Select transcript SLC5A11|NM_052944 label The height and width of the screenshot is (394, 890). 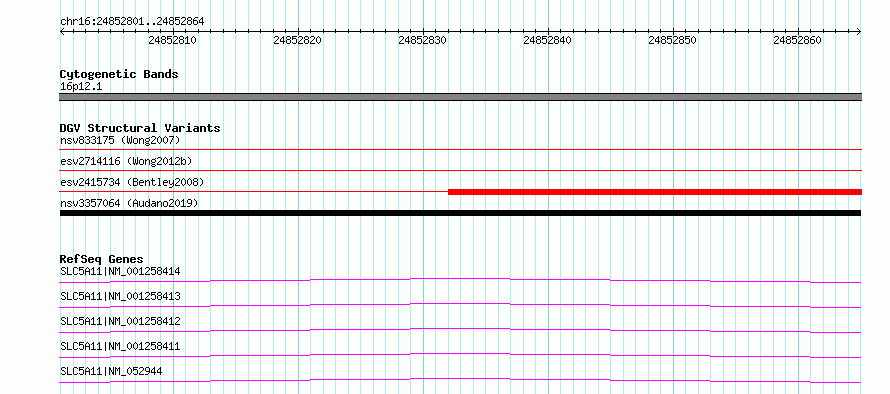click(x=111, y=371)
